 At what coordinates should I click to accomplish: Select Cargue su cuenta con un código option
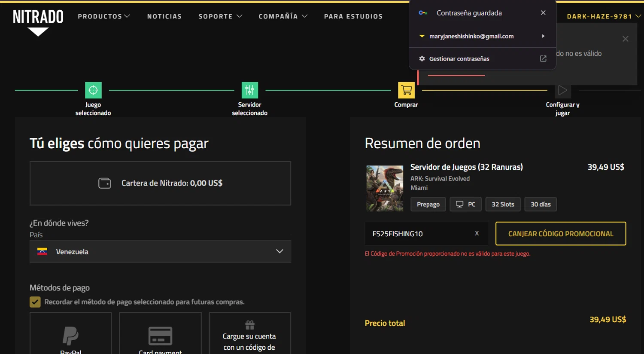coord(250,333)
